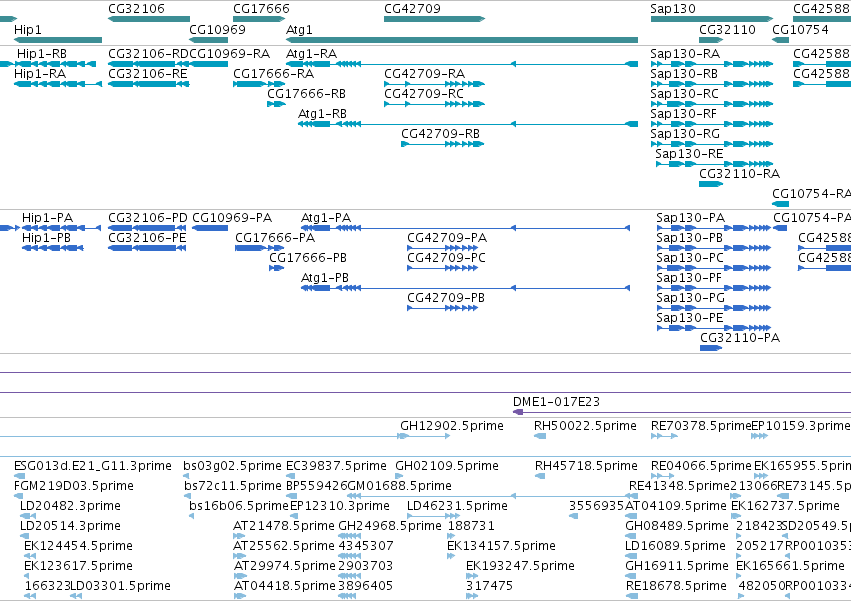851x601 pixels.
Task: Click the Hip1-PB protein label
Action: [x=46, y=237]
